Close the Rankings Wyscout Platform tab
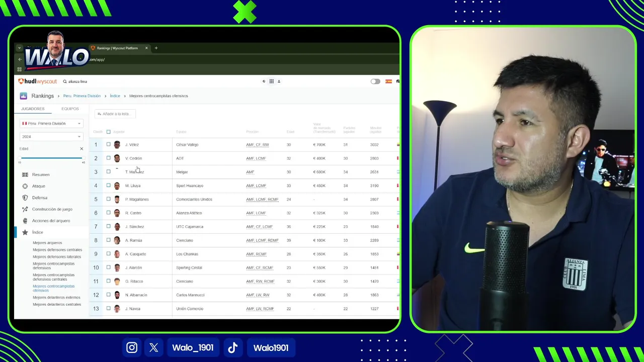This screenshot has height=362, width=644. [146, 48]
